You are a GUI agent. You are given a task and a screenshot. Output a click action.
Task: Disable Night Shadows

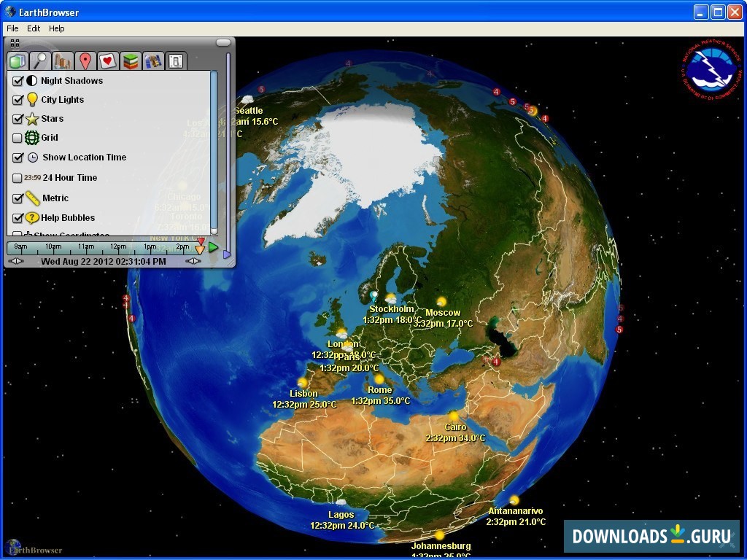[19, 80]
